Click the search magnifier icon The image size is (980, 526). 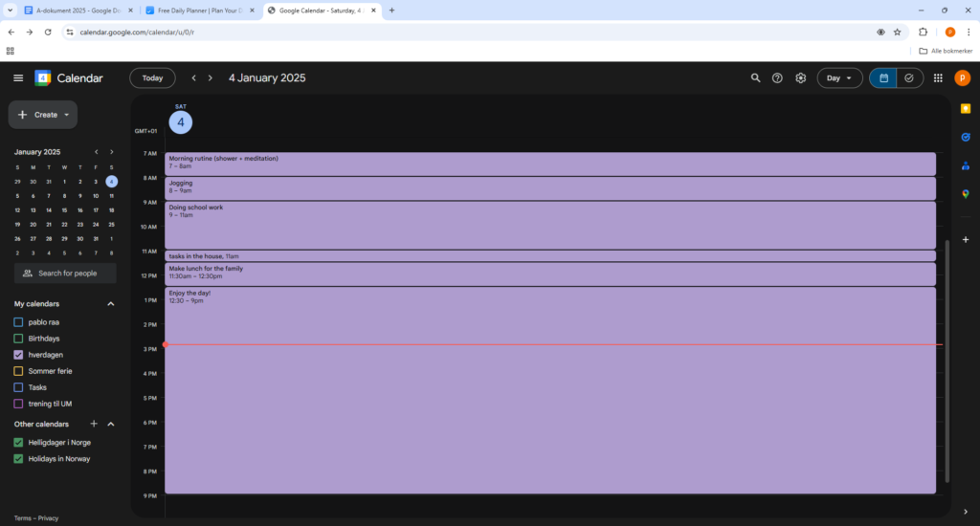(x=755, y=78)
